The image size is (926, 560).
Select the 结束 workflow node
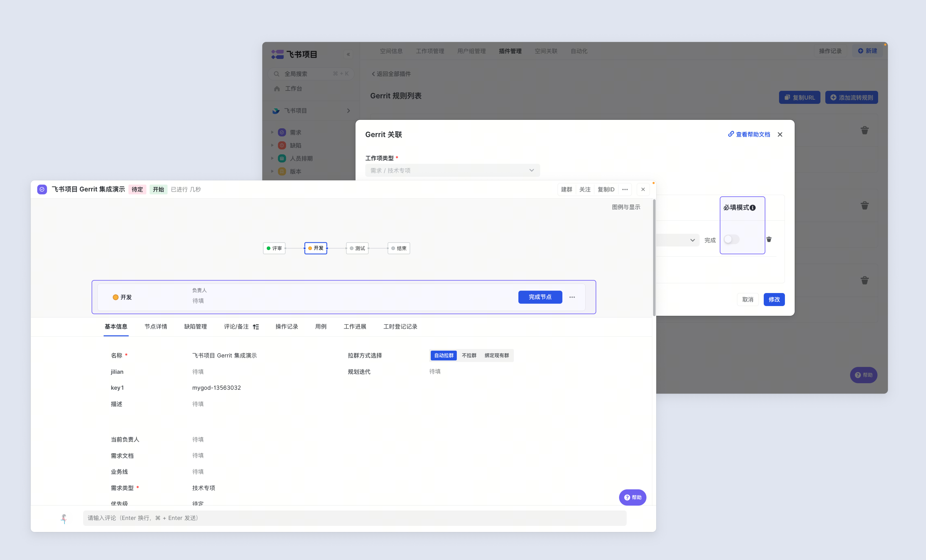[399, 248]
